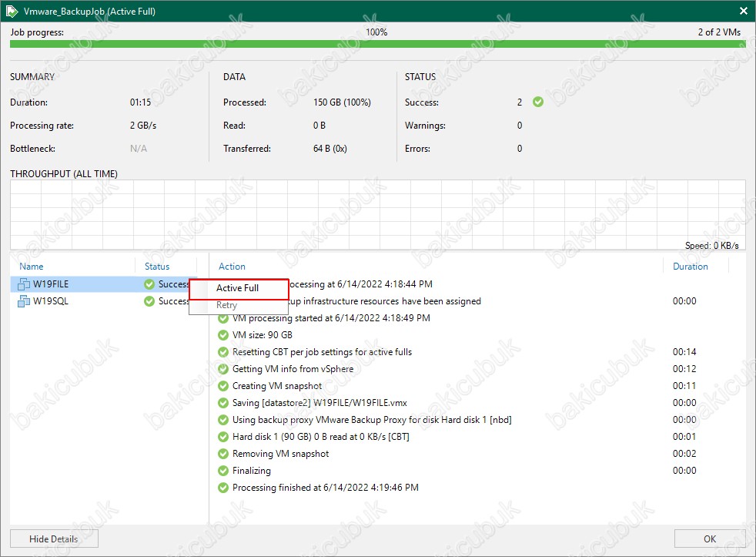Select the W19FILE row
This screenshot has height=557, width=756.
(103, 284)
